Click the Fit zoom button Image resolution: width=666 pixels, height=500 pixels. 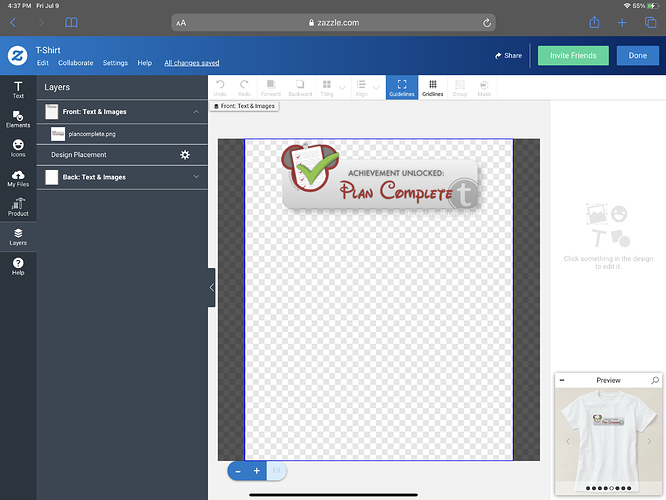coord(277,471)
